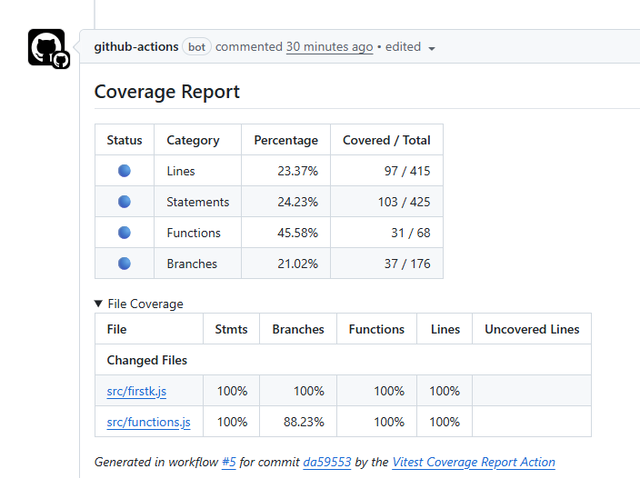Click the blue status circle for Lines
640x478 pixels.
pyautogui.click(x=124, y=171)
